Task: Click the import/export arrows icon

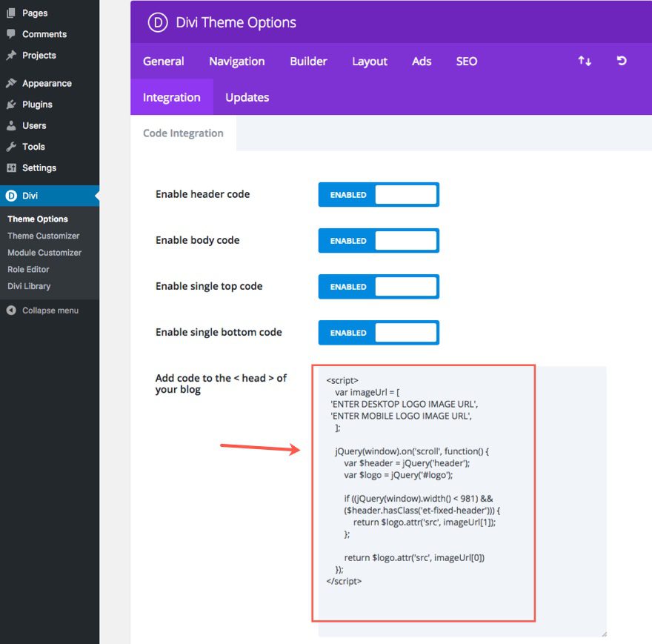Action: 585,62
